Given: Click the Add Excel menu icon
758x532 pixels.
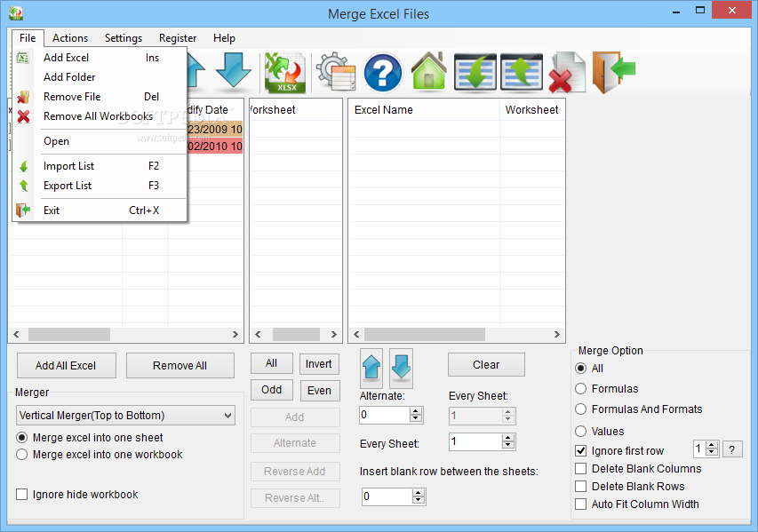Looking at the screenshot, I should pyautogui.click(x=23, y=58).
